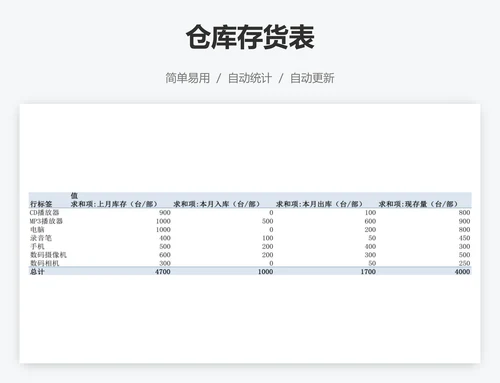This screenshot has height=383, width=500.
Task: Select the 求和项:本月出库 column header
Action: 319,204
